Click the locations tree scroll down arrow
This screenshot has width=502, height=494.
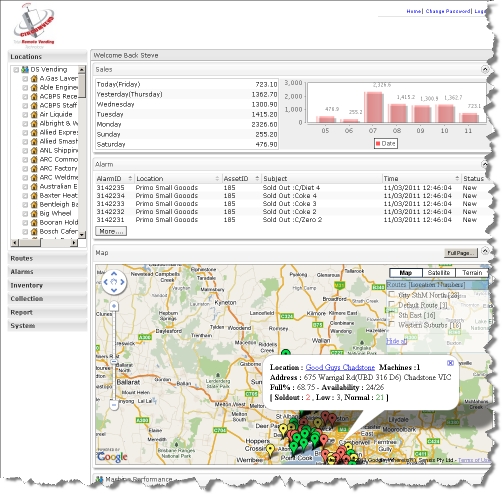click(82, 235)
